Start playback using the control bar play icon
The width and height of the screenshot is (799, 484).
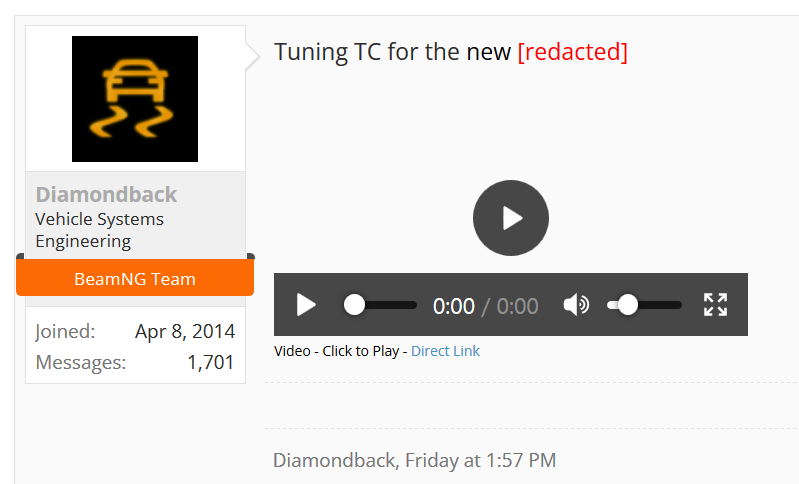(x=306, y=305)
